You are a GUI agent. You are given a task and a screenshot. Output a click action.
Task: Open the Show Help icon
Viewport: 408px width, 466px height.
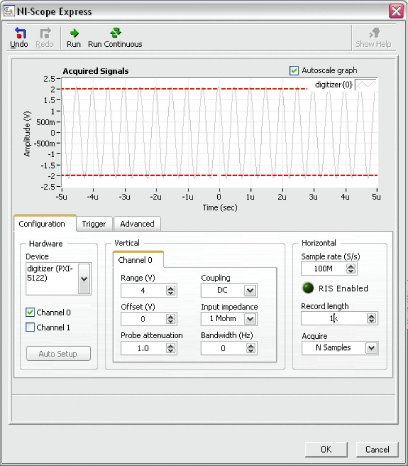pos(374,33)
